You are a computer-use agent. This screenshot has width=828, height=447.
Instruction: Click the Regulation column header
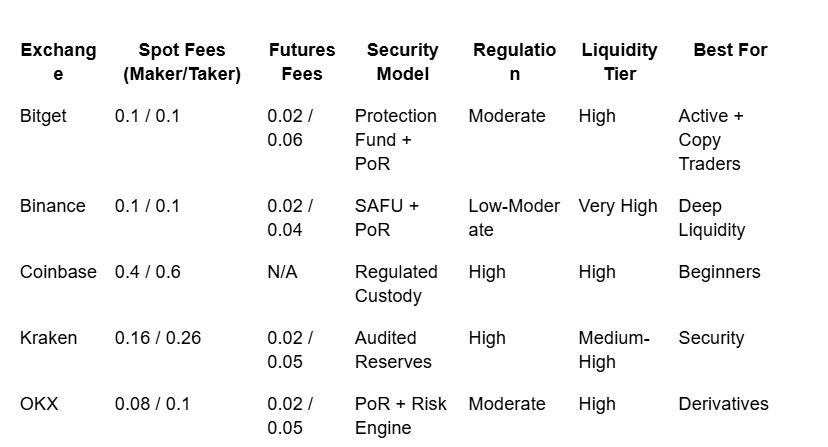[x=514, y=62]
